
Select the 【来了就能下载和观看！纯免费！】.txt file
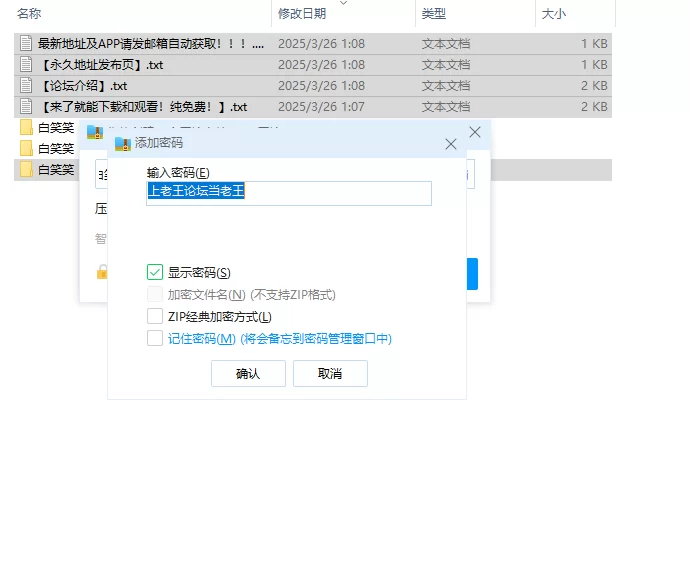(x=313, y=107)
